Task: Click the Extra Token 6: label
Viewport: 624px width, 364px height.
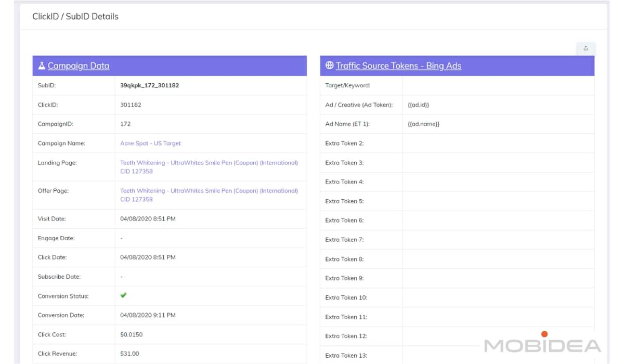Action: (x=345, y=220)
